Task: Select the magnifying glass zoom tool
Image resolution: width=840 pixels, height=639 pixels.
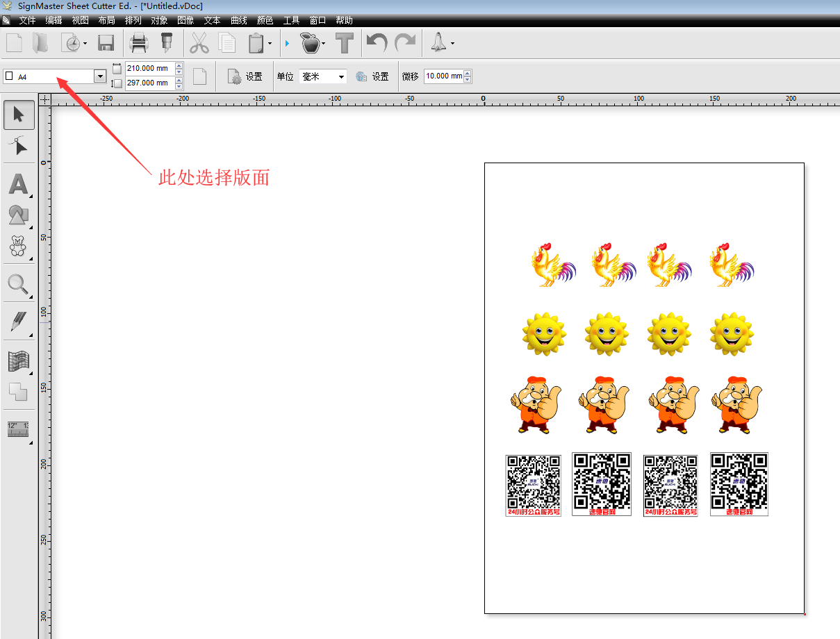Action: tap(19, 284)
